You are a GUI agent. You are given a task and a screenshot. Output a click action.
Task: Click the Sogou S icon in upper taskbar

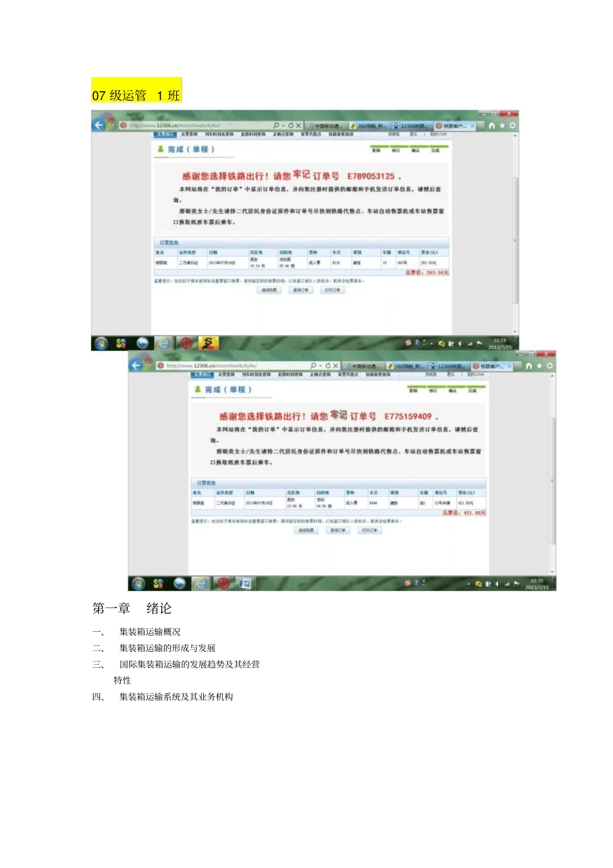(208, 343)
